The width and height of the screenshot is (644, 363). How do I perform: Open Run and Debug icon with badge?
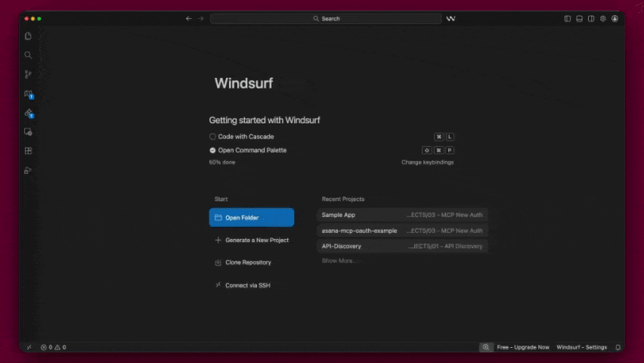click(28, 113)
